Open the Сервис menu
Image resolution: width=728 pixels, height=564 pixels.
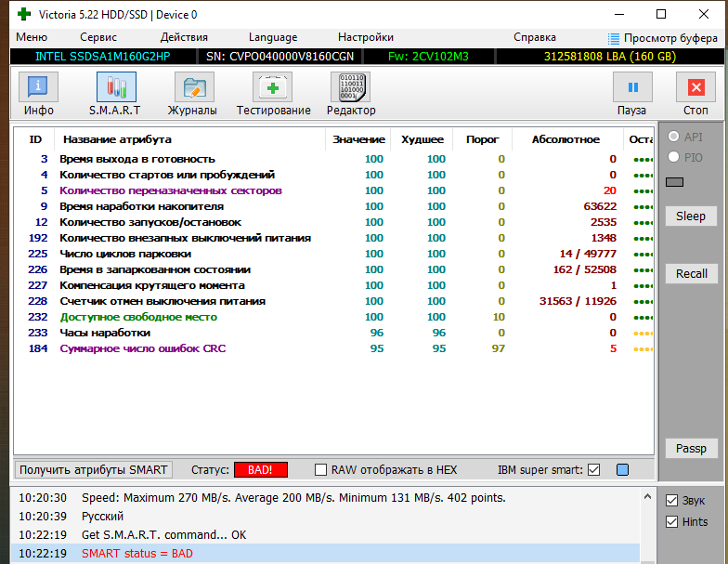coord(98,37)
